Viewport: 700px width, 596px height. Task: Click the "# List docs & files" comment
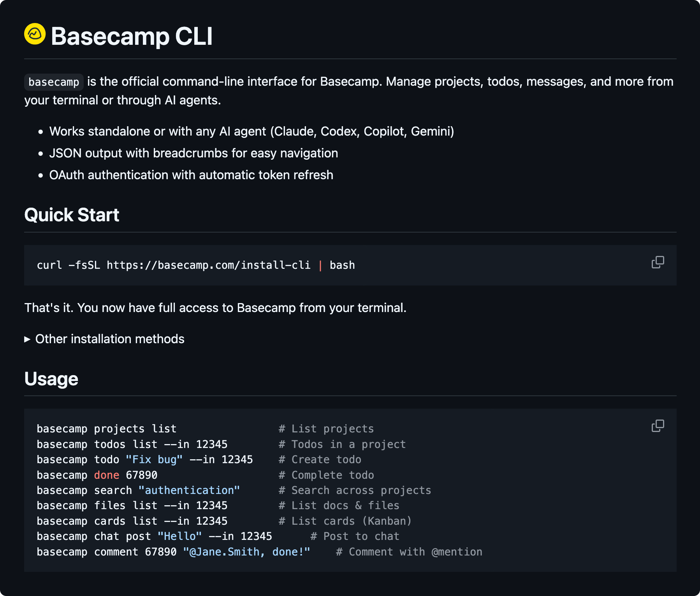point(339,506)
